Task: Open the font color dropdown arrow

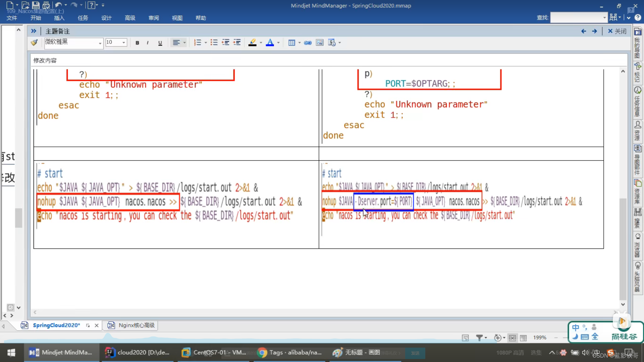Action: pyautogui.click(x=278, y=43)
